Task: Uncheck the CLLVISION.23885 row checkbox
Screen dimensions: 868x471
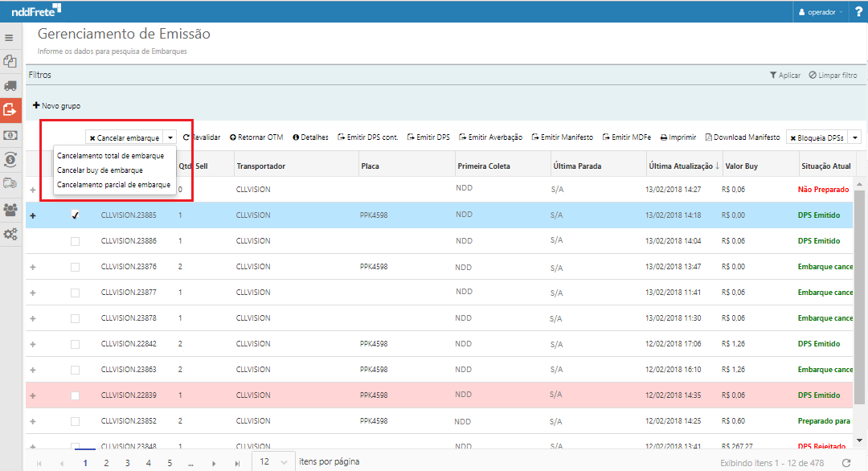Action: click(x=75, y=215)
